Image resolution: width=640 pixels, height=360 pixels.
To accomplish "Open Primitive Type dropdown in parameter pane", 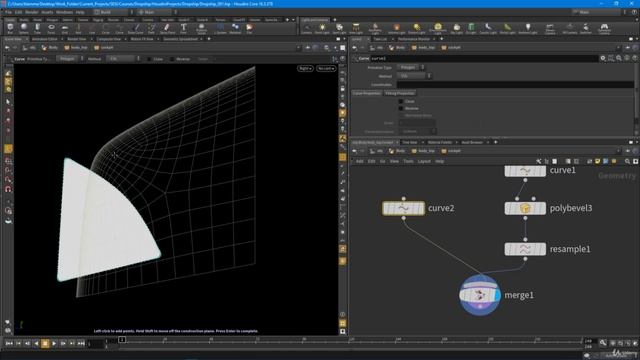I will coord(411,67).
